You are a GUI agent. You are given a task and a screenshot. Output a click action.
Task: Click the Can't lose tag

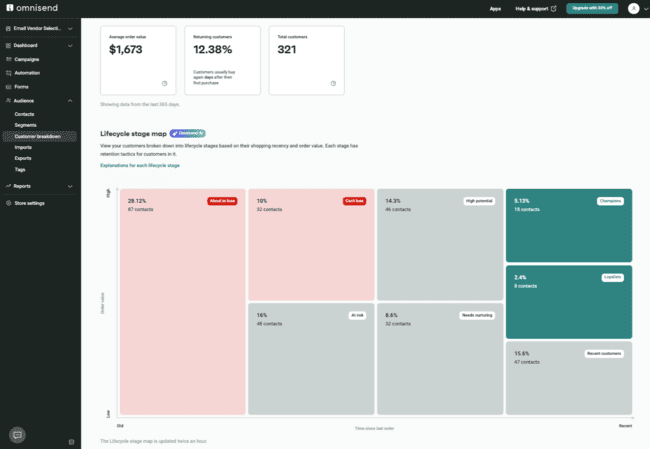(x=354, y=201)
